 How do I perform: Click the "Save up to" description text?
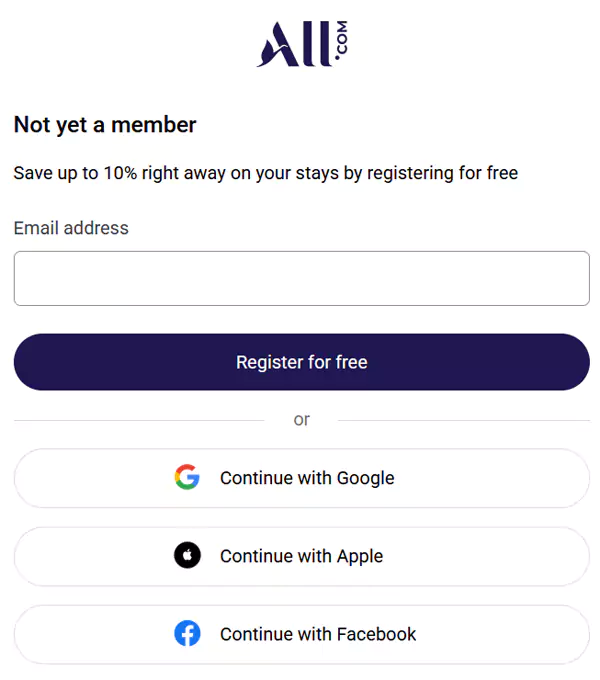point(55,173)
